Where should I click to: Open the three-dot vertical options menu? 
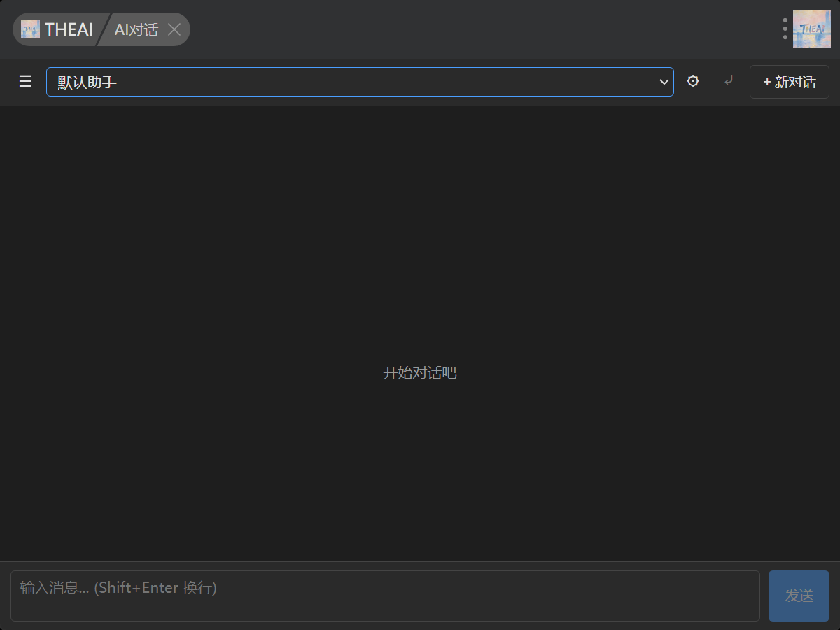(785, 29)
